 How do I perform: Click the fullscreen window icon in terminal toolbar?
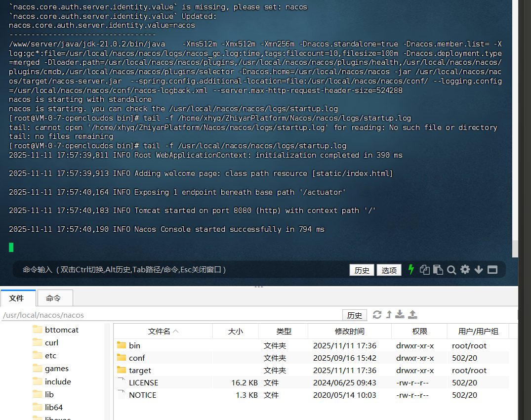coord(492,270)
